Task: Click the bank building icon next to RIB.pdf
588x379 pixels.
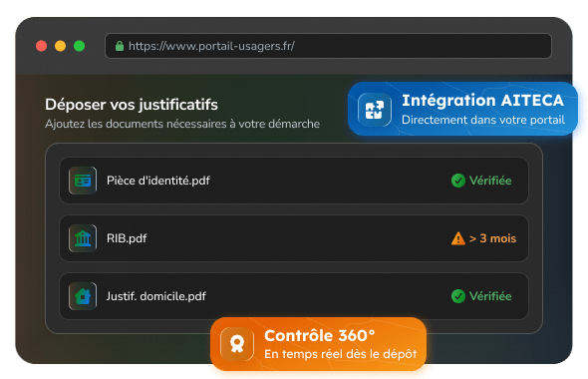Action: [x=83, y=238]
